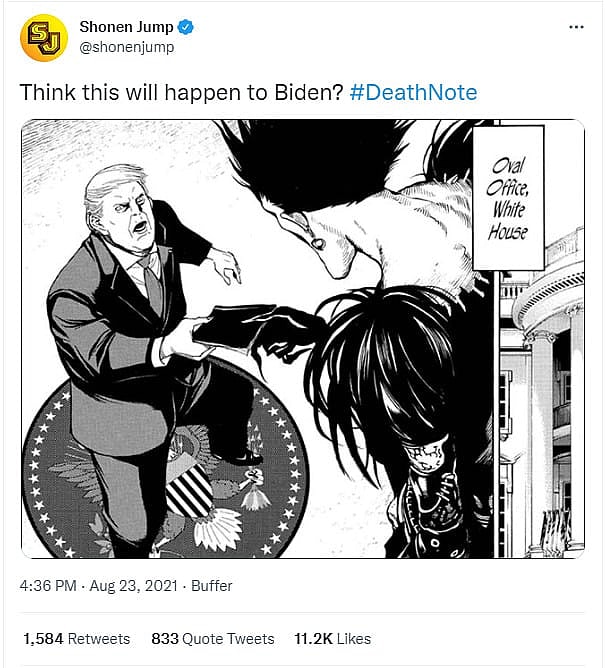
Task: Open the #DeathNote hashtag
Action: tap(414, 93)
